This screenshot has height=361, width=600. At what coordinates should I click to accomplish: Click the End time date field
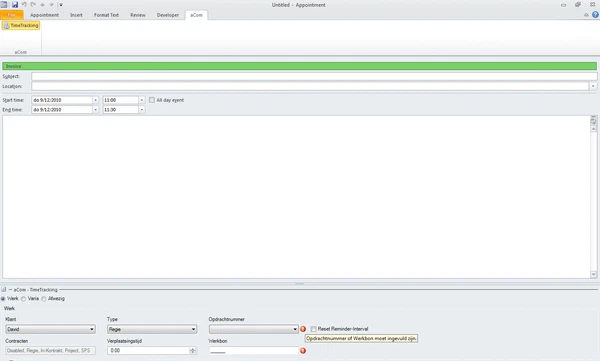(x=62, y=109)
